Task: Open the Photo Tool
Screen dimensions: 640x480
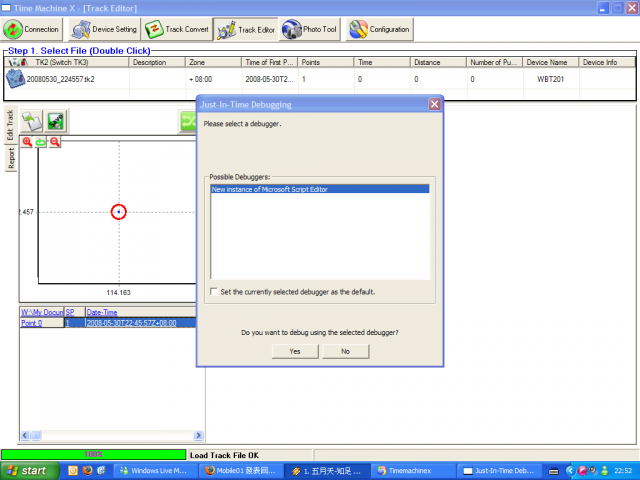Action: click(x=310, y=29)
